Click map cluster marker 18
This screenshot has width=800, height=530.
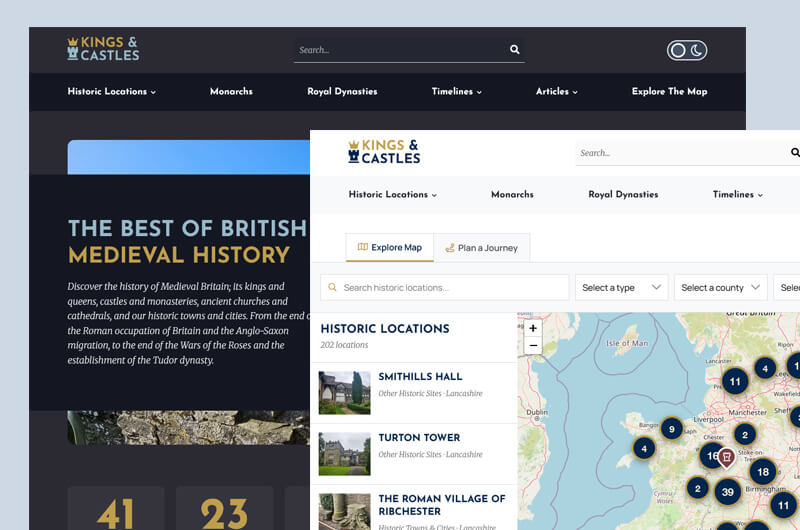[763, 472]
